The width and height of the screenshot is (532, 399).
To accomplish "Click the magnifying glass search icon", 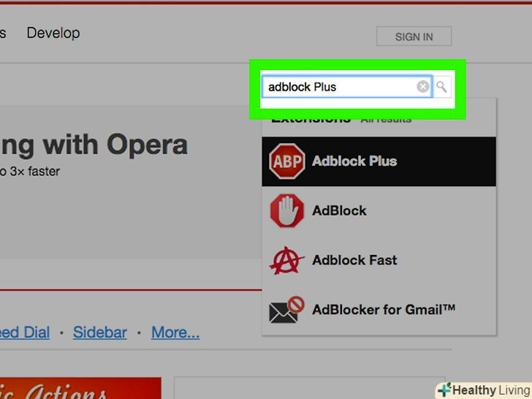I will pyautogui.click(x=441, y=87).
